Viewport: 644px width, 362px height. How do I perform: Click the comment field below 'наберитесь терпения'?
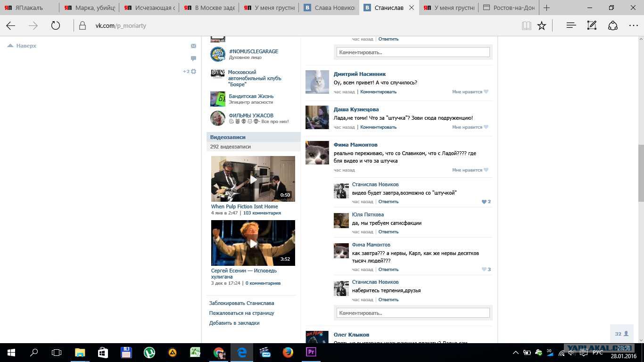point(413,313)
